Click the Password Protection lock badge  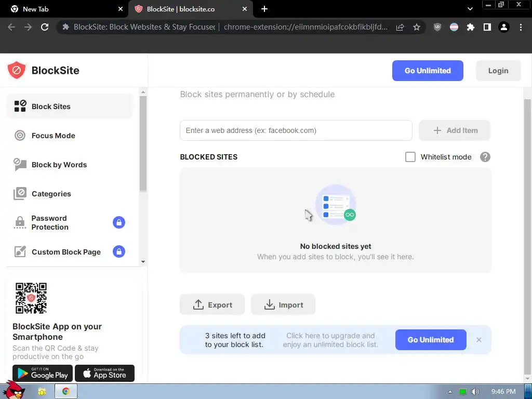click(x=119, y=222)
